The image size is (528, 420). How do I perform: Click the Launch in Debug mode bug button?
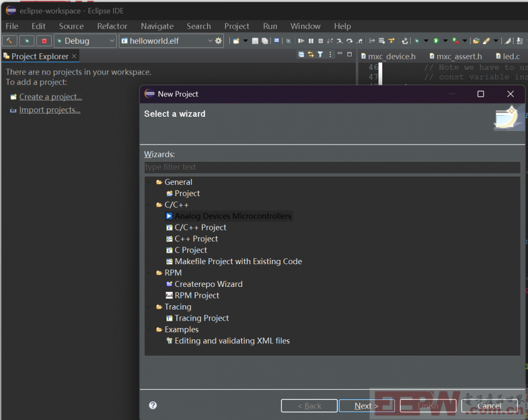click(26, 41)
